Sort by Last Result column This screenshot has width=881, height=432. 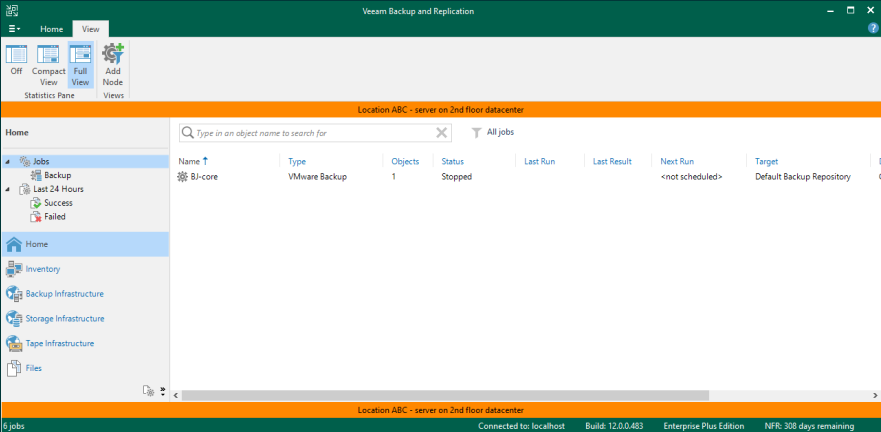[612, 161]
